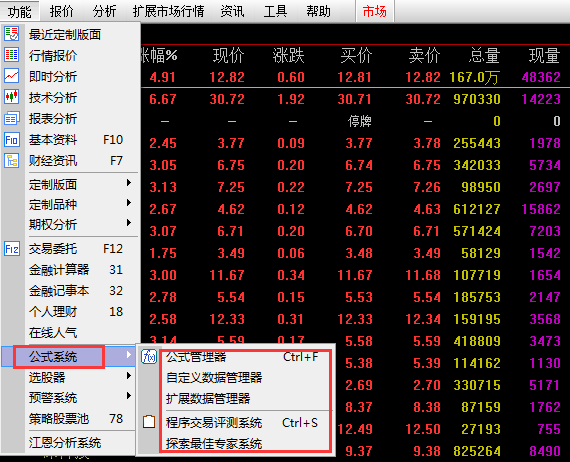Expand the 定制品种 submenu arrow
Image resolution: width=570 pixels, height=462 pixels.
coord(129,202)
